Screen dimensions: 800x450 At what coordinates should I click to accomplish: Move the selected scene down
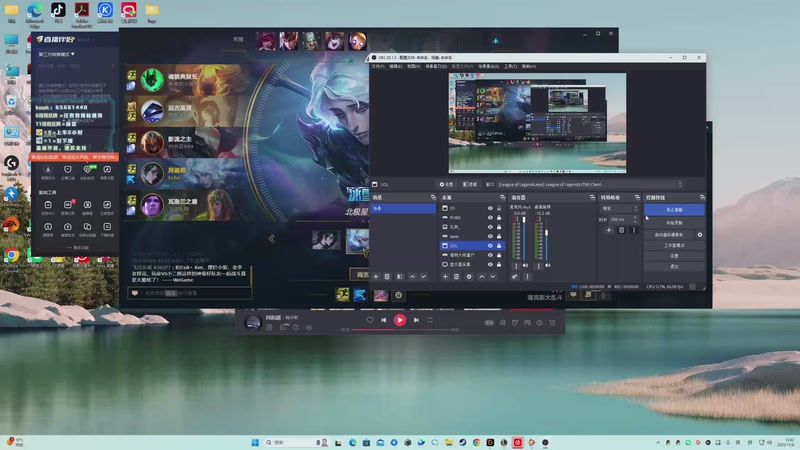(x=423, y=277)
